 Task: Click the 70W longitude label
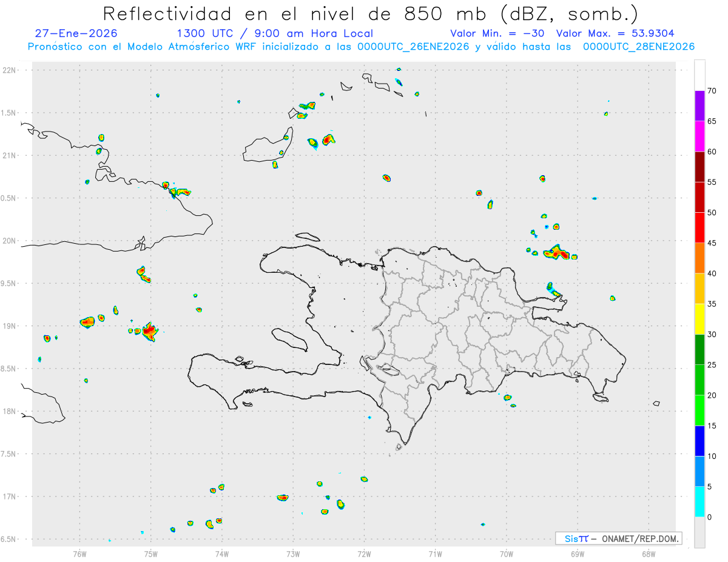pyautogui.click(x=507, y=554)
